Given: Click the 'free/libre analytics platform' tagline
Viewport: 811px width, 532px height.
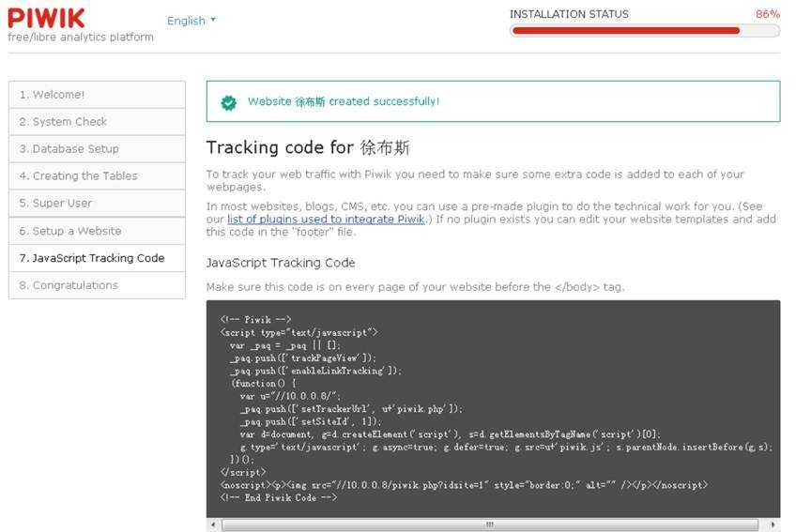Looking at the screenshot, I should point(81,38).
